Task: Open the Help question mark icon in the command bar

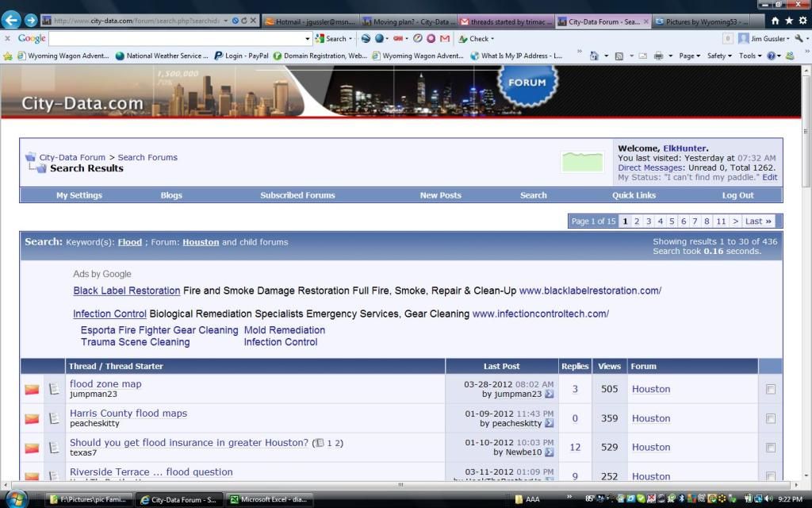Action: (772, 56)
